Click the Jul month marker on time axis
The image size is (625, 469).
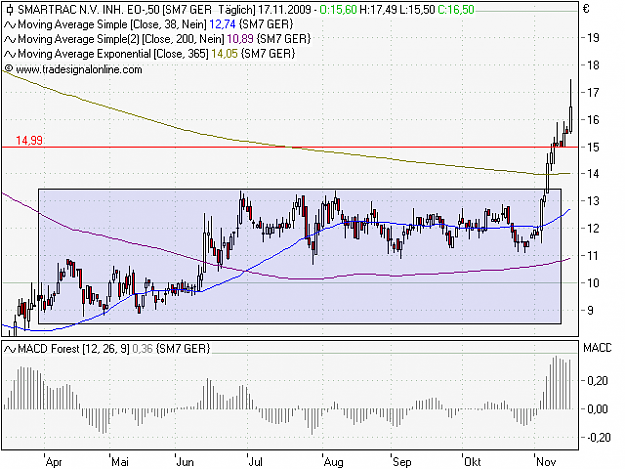[x=256, y=462]
